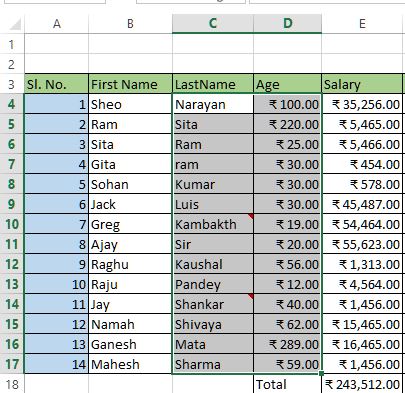Select the cell containing 'Shivaya'
The image size is (405, 393).
tap(213, 324)
